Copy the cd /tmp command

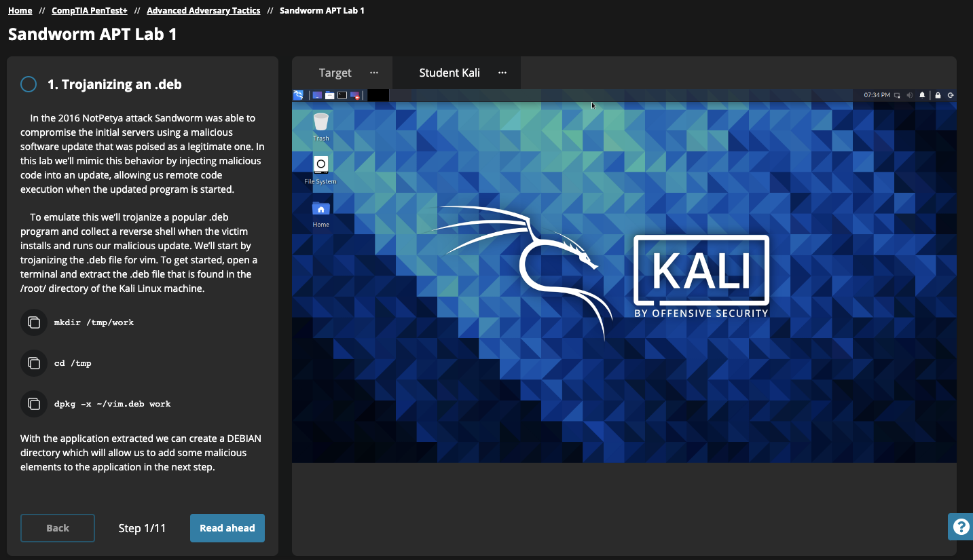(x=33, y=363)
